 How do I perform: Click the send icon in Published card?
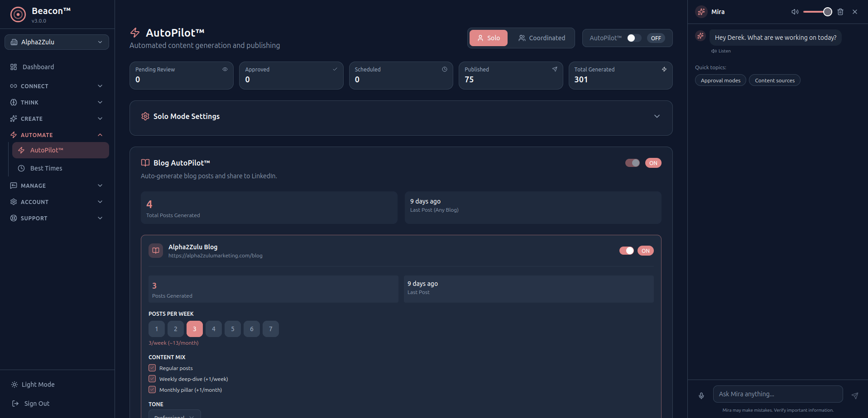pos(555,69)
